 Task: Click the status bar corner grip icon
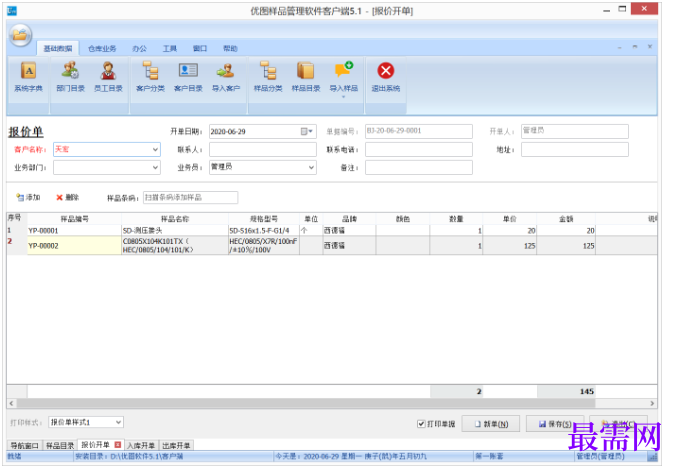(652, 456)
